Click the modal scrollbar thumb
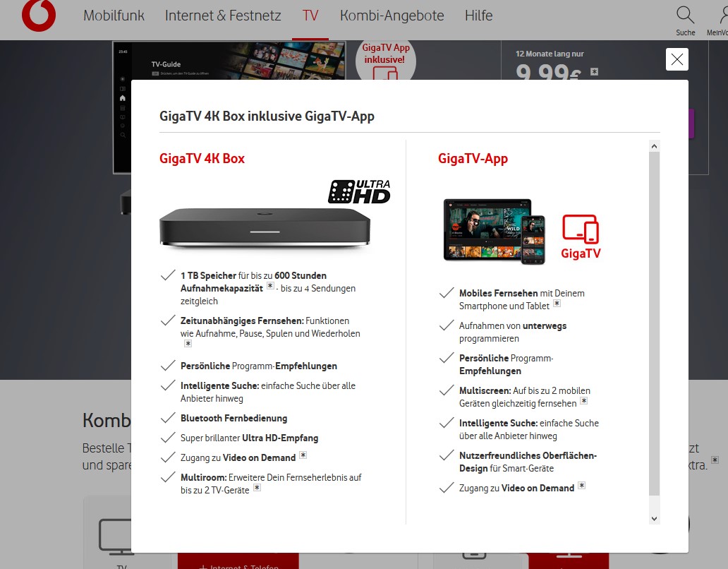 click(x=654, y=323)
